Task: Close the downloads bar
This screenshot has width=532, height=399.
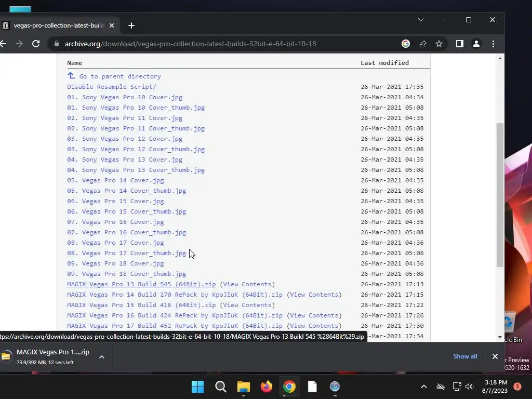Action: pyautogui.click(x=495, y=356)
